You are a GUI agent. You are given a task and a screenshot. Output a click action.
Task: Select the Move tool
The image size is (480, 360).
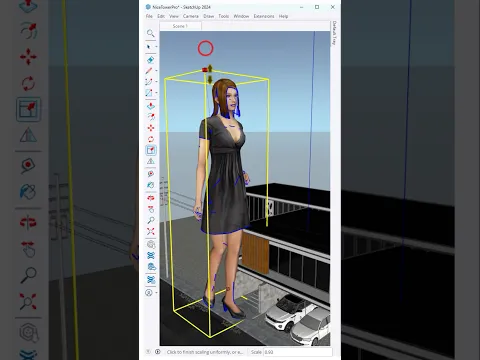pyautogui.click(x=151, y=128)
